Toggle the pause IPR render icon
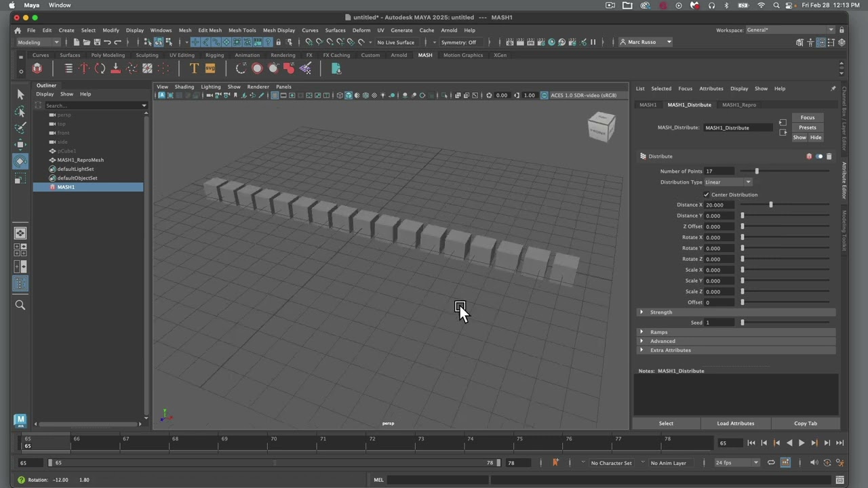The width and height of the screenshot is (868, 488). [x=593, y=42]
